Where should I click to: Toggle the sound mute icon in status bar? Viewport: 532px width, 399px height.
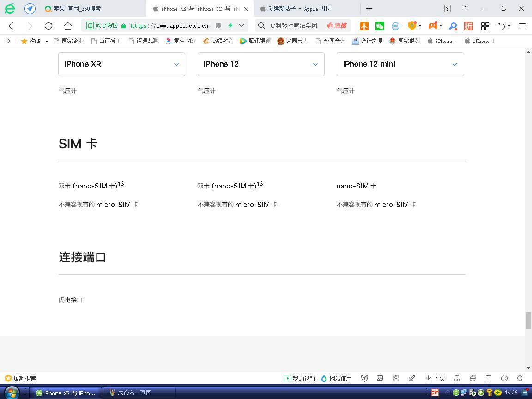(x=504, y=378)
